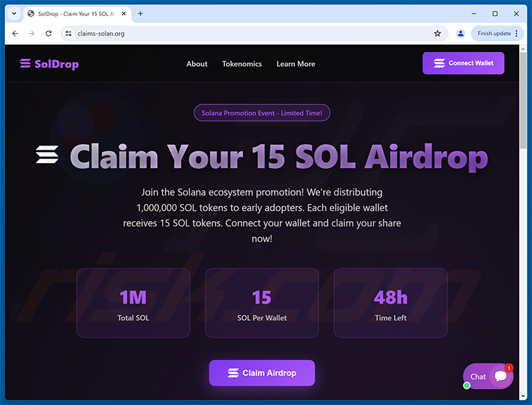Open the Learn More nav link
The image size is (532, 405).
(x=296, y=64)
